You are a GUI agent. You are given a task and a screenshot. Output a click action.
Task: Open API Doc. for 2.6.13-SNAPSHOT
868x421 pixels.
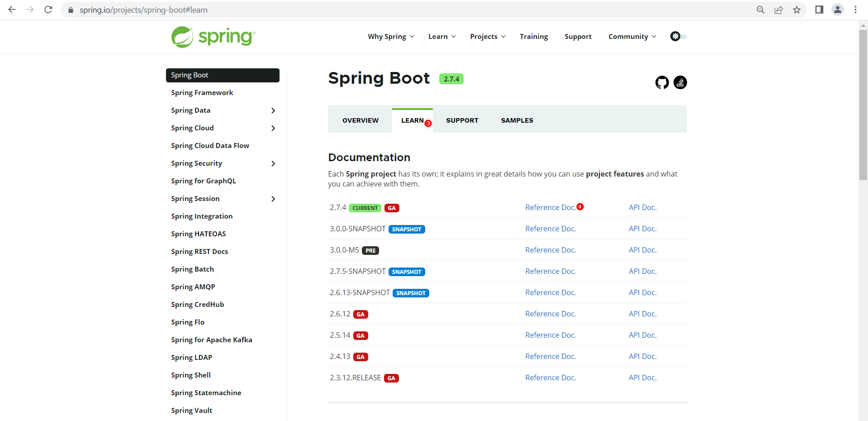[x=643, y=292]
